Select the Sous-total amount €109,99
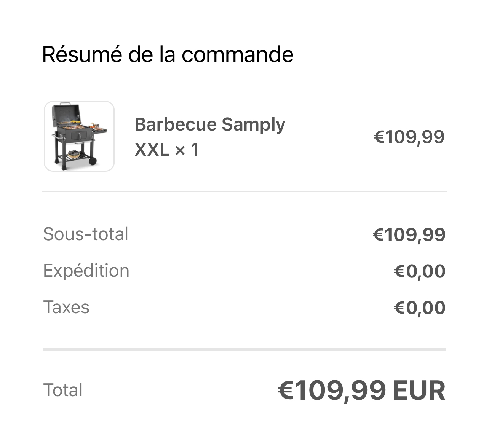Image resolution: width=489 pixels, height=448 pixels. coord(409,234)
